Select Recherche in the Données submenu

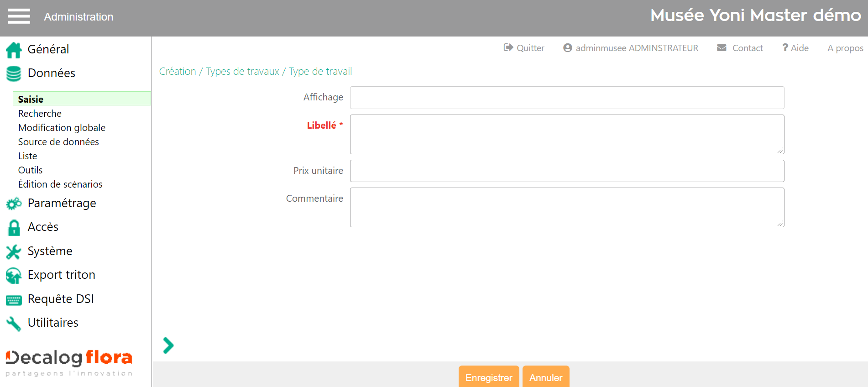tap(40, 114)
